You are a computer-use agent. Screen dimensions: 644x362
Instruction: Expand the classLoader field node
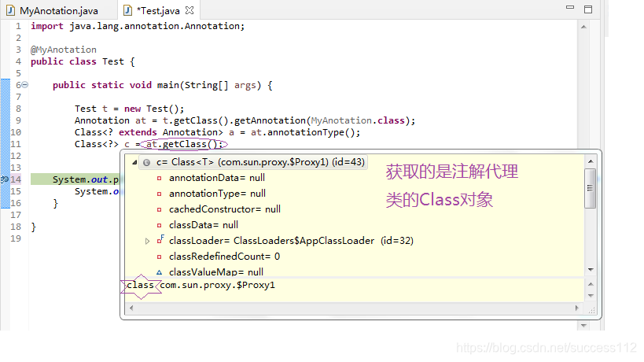coord(148,241)
